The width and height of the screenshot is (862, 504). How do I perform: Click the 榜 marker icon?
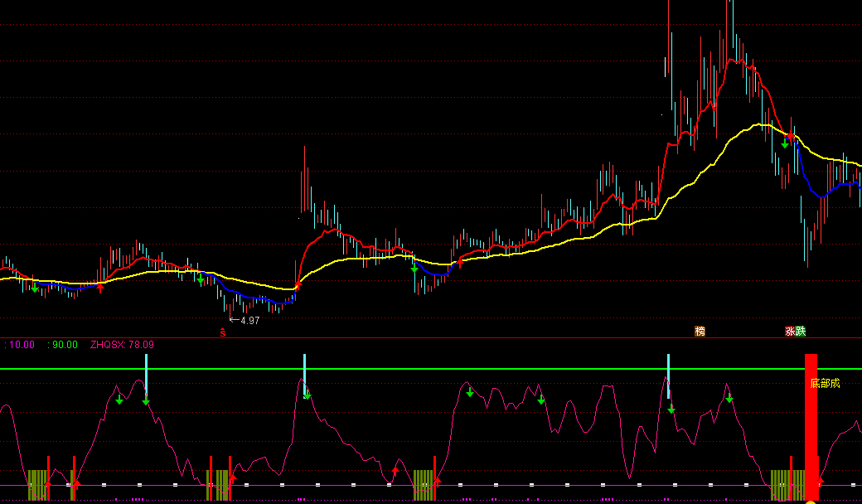pos(700,331)
